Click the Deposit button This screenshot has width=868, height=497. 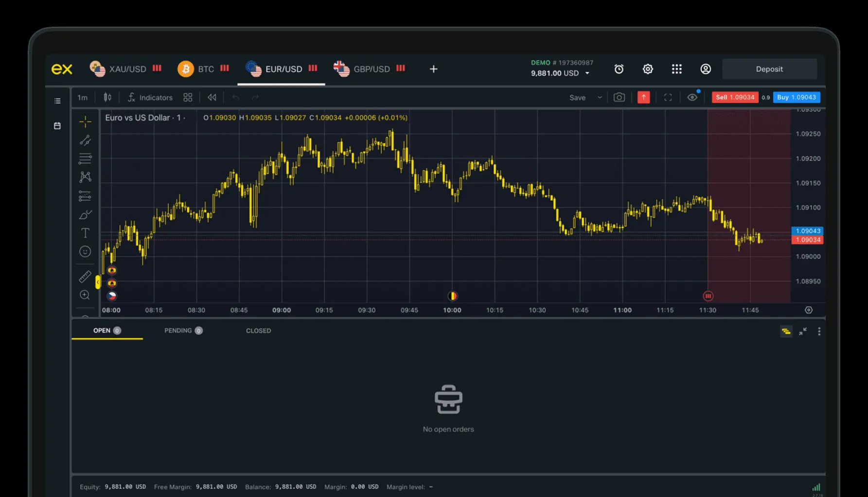pyautogui.click(x=769, y=69)
